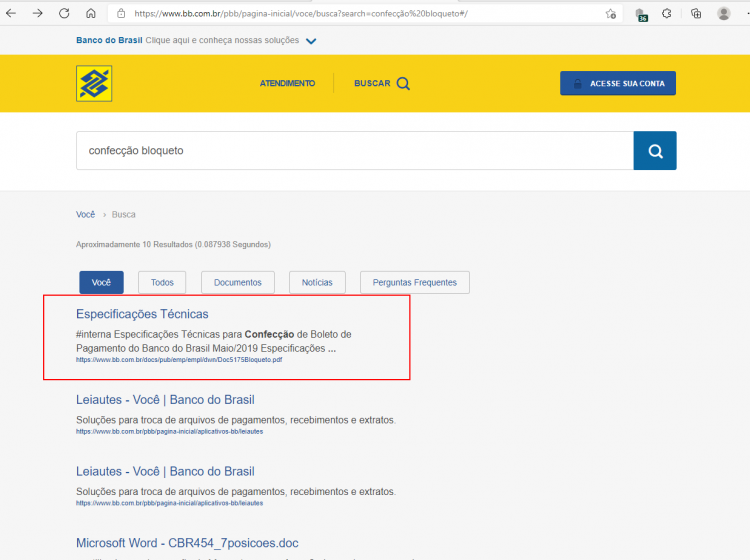The width and height of the screenshot is (750, 560).
Task: Open the browser home icon
Action: 90,13
